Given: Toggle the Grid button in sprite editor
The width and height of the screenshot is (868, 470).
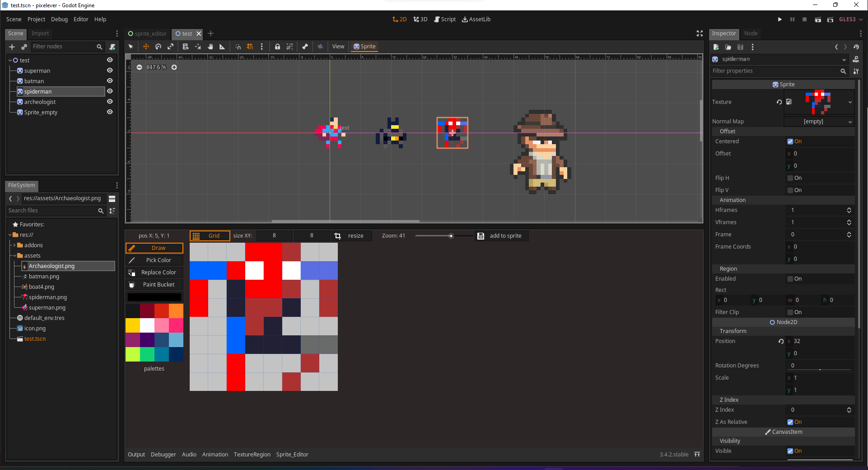Looking at the screenshot, I should 210,236.
